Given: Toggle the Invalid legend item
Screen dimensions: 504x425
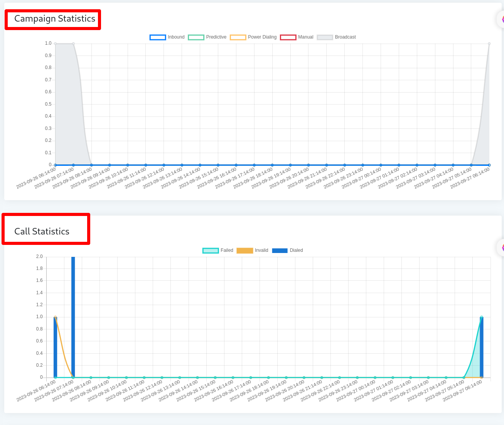Looking at the screenshot, I should click(252, 251).
